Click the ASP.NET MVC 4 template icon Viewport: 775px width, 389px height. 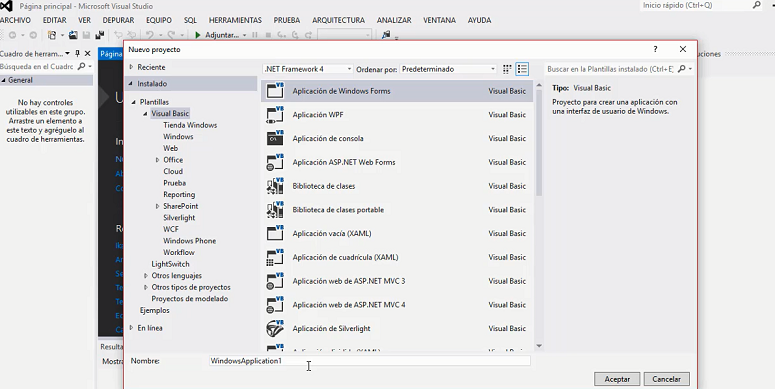click(275, 304)
